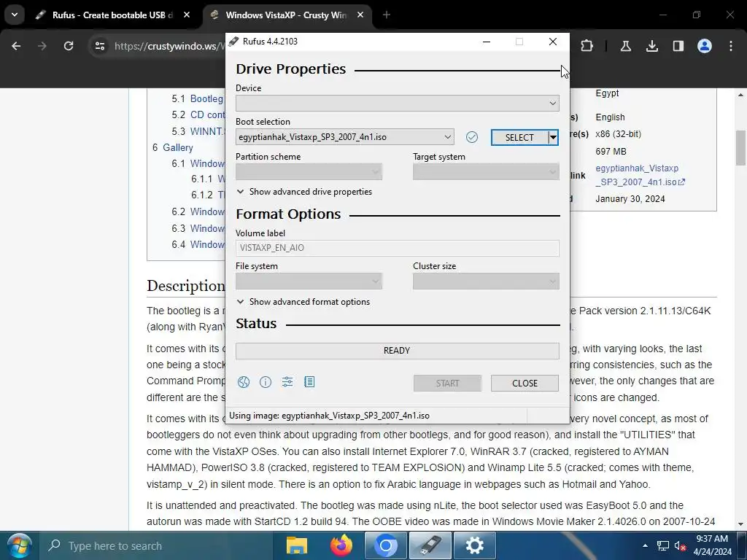Open Firefox from the taskbar
The height and width of the screenshot is (560, 747).
point(341,545)
